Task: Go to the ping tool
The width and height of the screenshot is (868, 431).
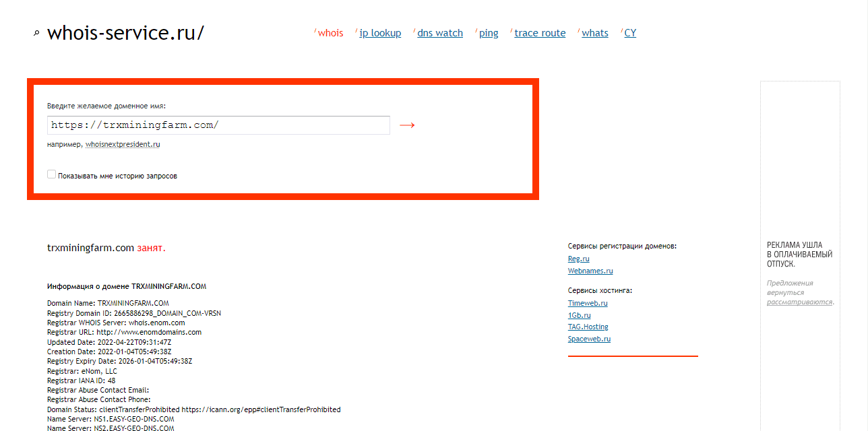Action: click(x=489, y=33)
